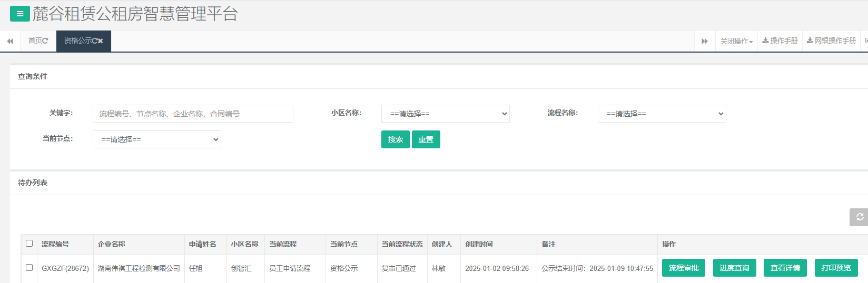Click 流程审批 for the 任旭 row

click(683, 268)
